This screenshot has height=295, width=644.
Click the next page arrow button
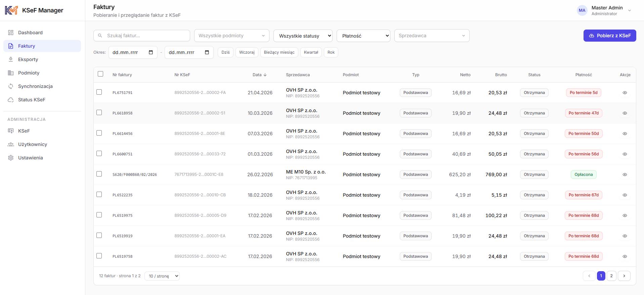[x=624, y=276]
